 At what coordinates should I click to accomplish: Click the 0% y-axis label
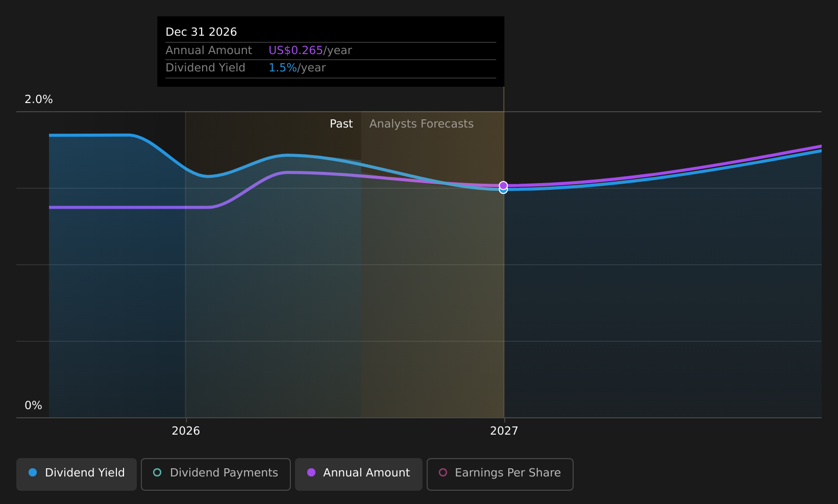[33, 406]
